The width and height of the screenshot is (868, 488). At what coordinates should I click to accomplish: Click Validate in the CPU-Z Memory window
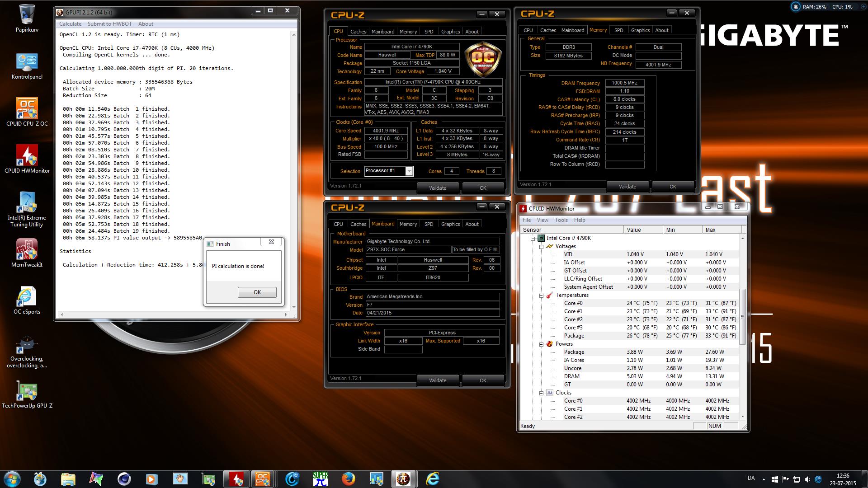point(627,187)
